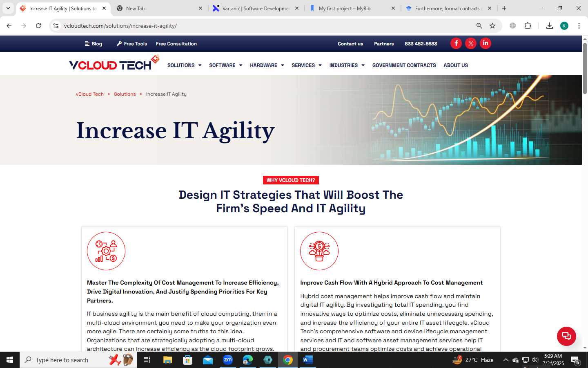Switch to the Vartanix Software Development tab
This screenshot has height=368, width=588.
256,8
